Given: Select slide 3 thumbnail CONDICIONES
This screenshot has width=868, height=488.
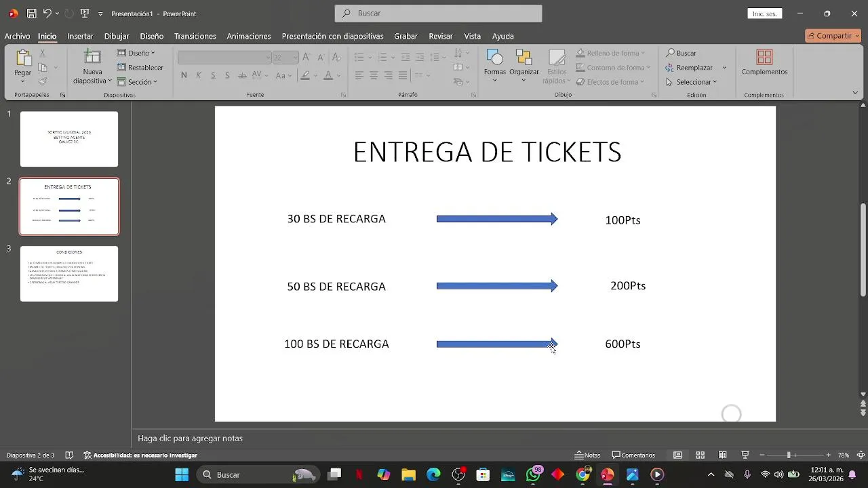Looking at the screenshot, I should tap(69, 274).
